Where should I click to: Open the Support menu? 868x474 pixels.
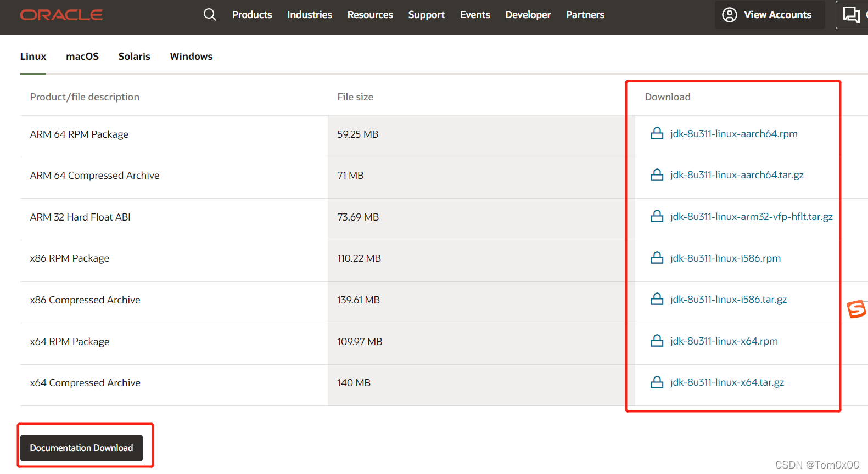click(427, 15)
